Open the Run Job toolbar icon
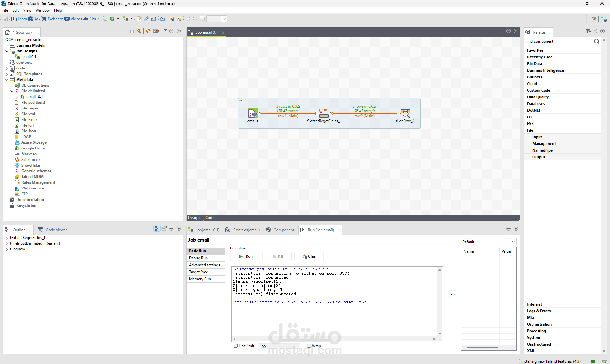 click(113, 19)
